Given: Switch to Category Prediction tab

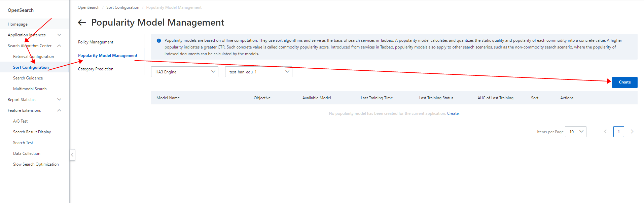Looking at the screenshot, I should coord(96,69).
